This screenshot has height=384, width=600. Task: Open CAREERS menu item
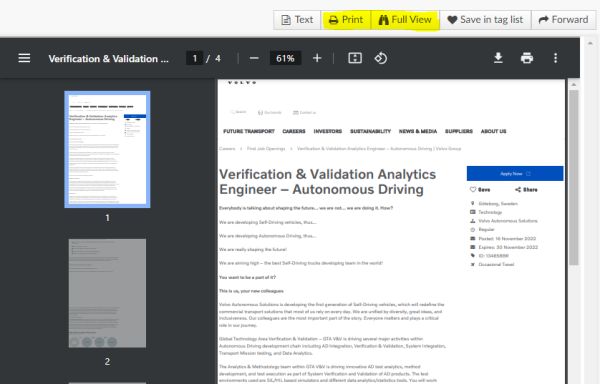(x=294, y=131)
